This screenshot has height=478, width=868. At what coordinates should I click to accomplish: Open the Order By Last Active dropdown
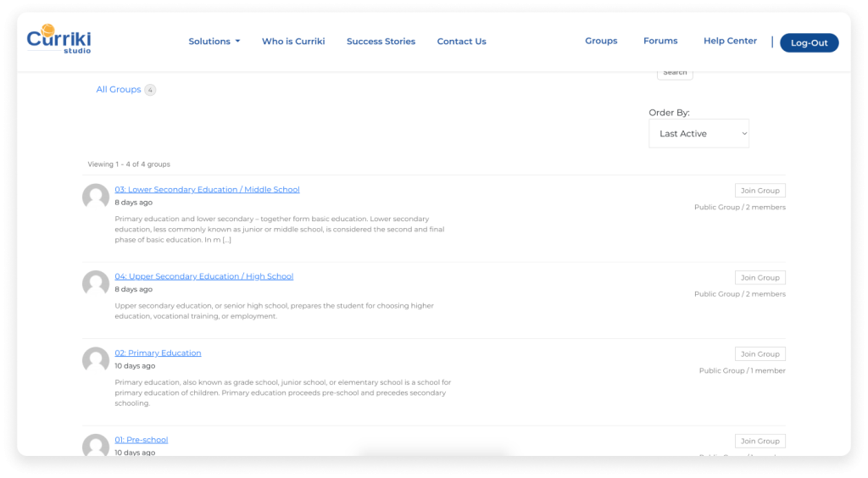tap(698, 133)
